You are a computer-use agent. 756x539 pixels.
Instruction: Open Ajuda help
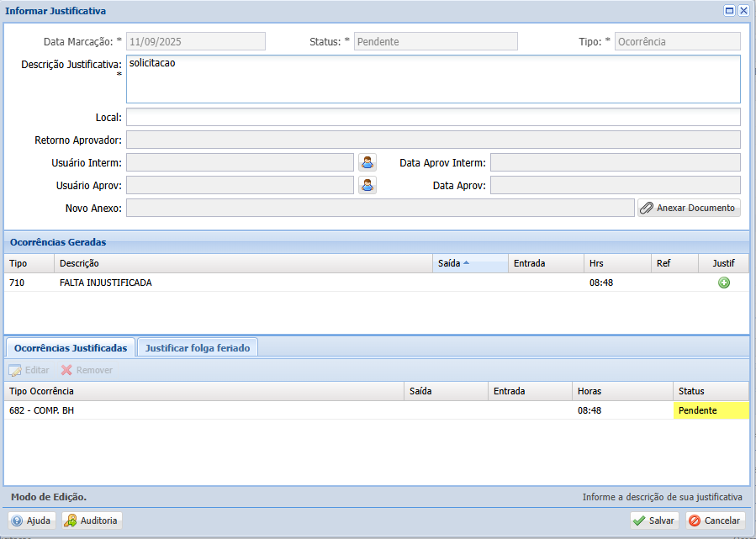point(32,521)
